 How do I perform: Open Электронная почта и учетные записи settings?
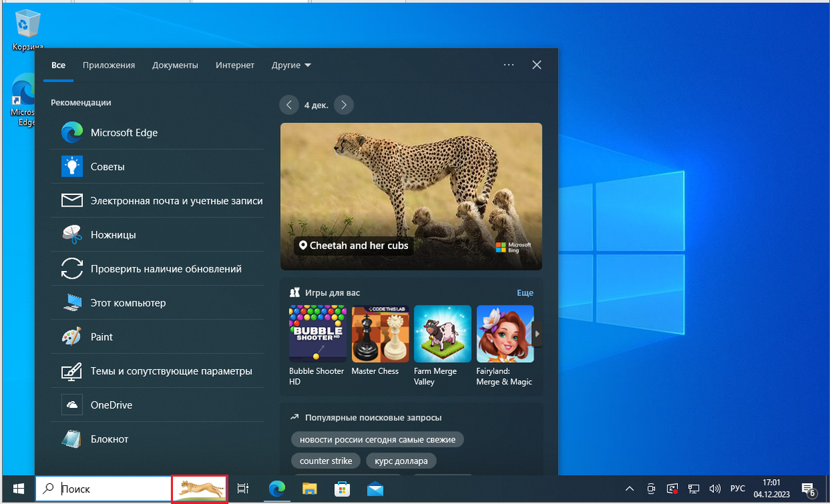point(157,200)
